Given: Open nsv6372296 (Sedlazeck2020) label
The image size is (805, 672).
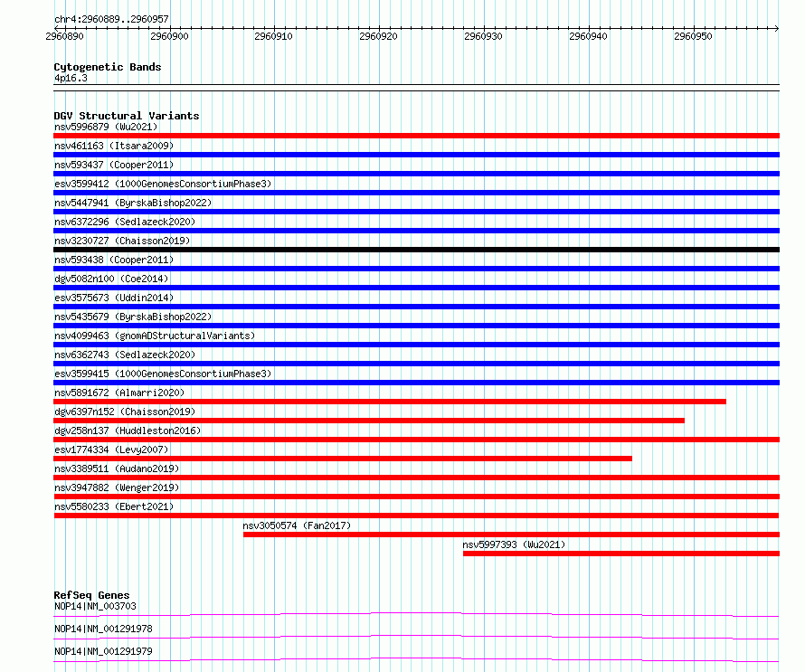Looking at the screenshot, I should coord(125,222).
